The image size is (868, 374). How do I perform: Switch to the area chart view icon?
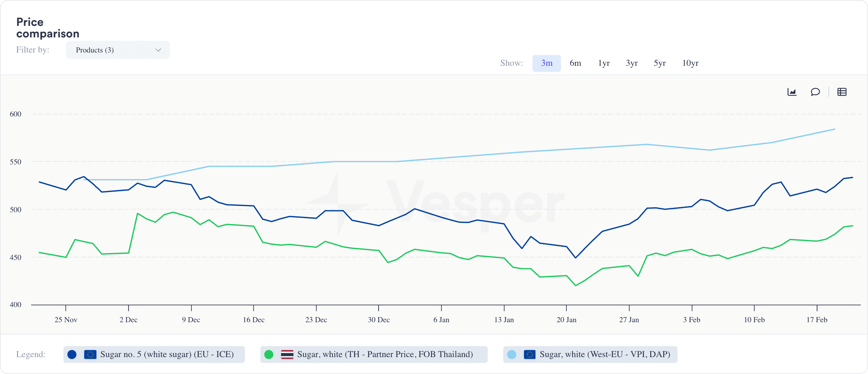(x=792, y=92)
